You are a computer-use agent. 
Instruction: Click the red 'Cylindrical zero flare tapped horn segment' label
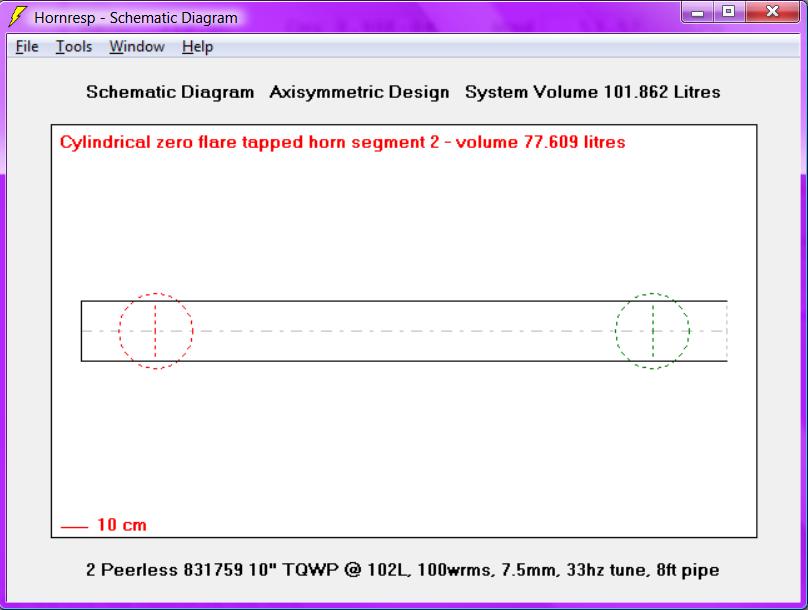pyautogui.click(x=343, y=142)
